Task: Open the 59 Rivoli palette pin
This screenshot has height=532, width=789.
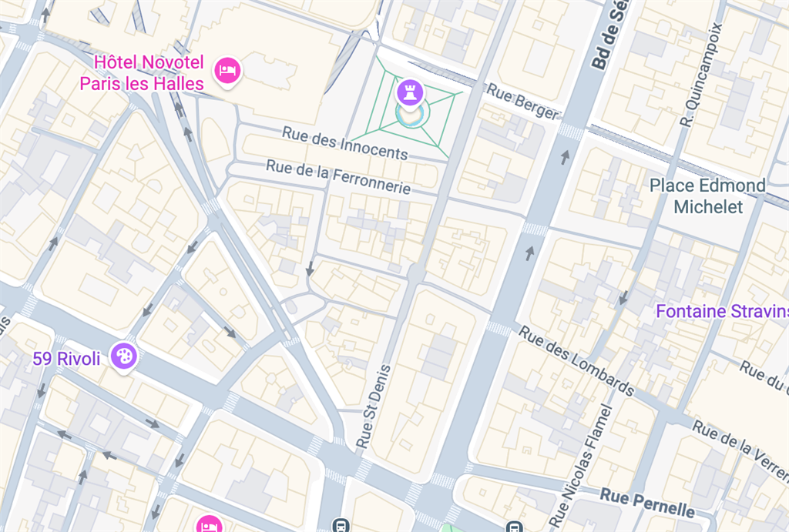Action: 123,356
